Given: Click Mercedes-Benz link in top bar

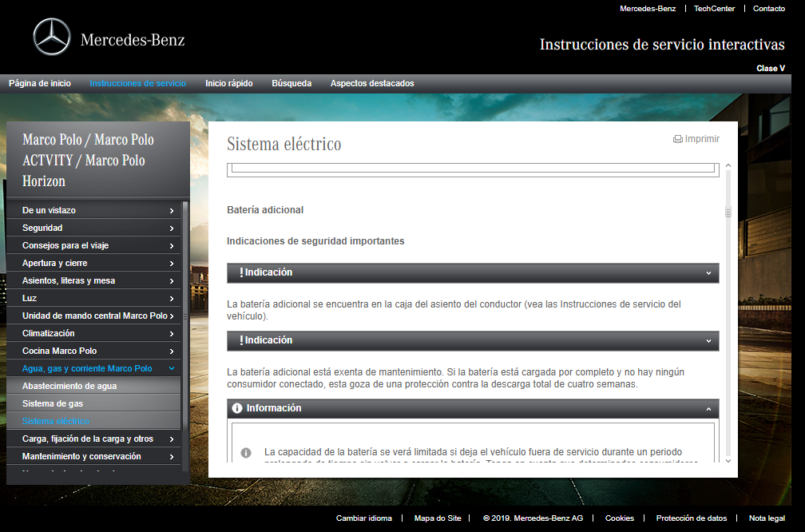Looking at the screenshot, I should pyautogui.click(x=648, y=9).
